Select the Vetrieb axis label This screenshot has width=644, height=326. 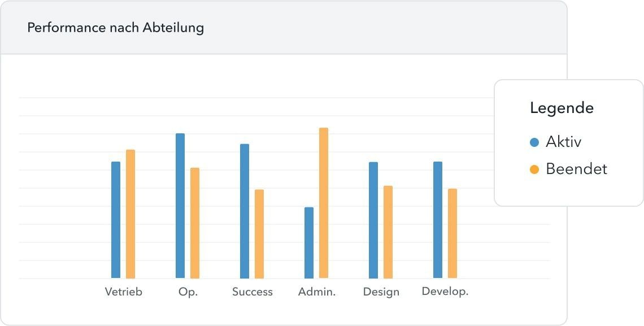pyautogui.click(x=124, y=292)
